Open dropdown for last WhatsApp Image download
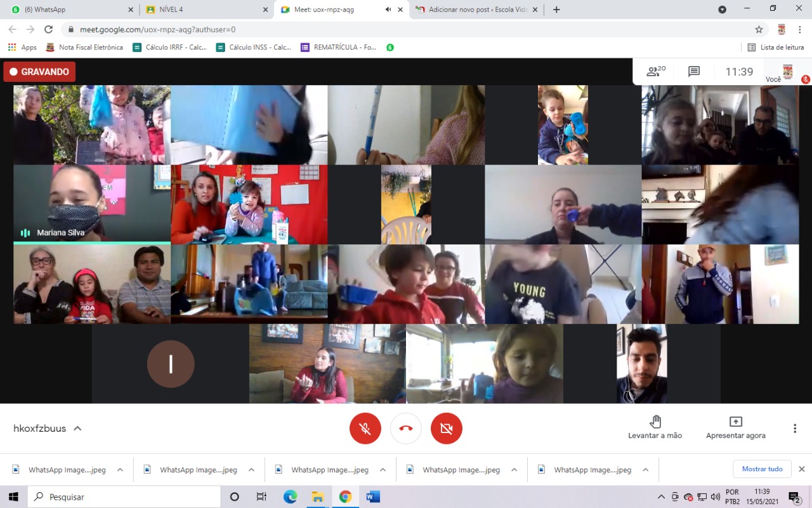Screen dimensions: 812x508 tap(645, 470)
